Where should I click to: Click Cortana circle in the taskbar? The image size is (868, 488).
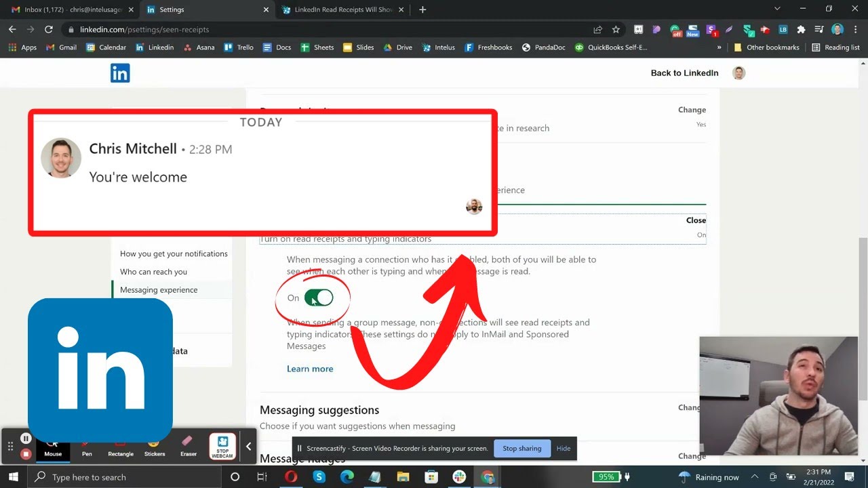tap(235, 477)
